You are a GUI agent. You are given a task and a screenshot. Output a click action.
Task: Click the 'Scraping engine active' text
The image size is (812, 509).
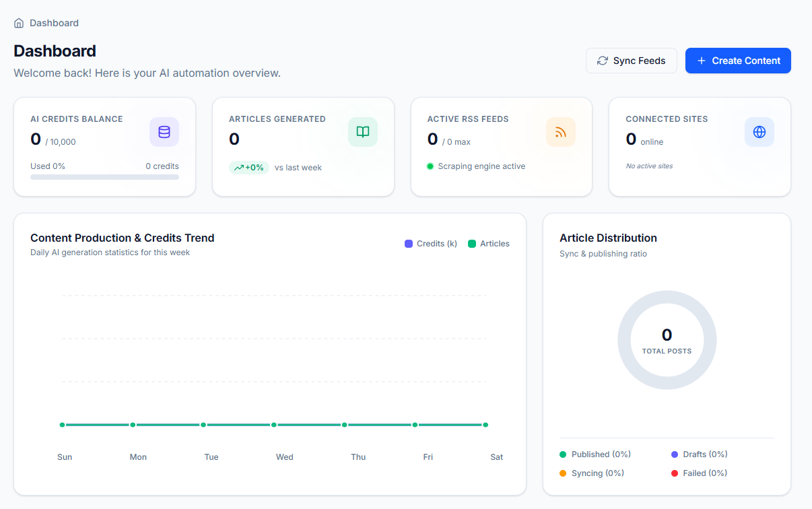[x=481, y=166]
